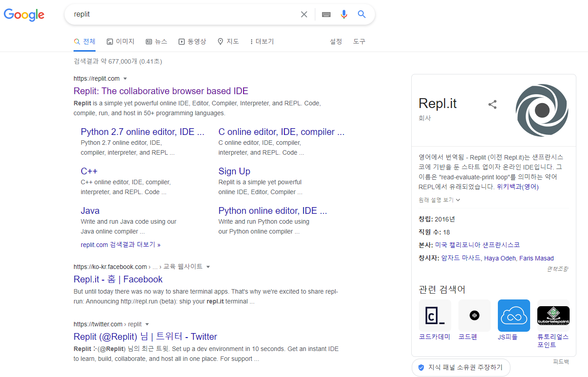The height and width of the screenshot is (377, 588).
Task: Switch to the 이미지 tab
Action: (x=121, y=42)
